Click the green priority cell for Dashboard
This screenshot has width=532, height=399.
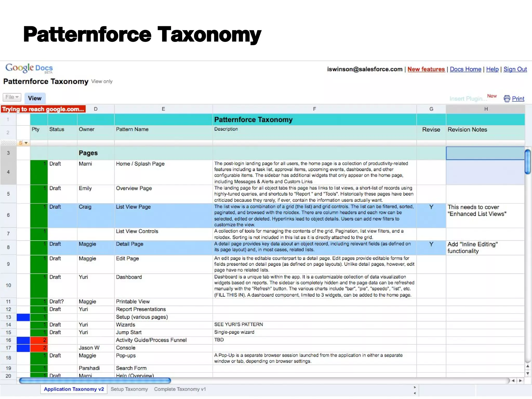(39, 286)
